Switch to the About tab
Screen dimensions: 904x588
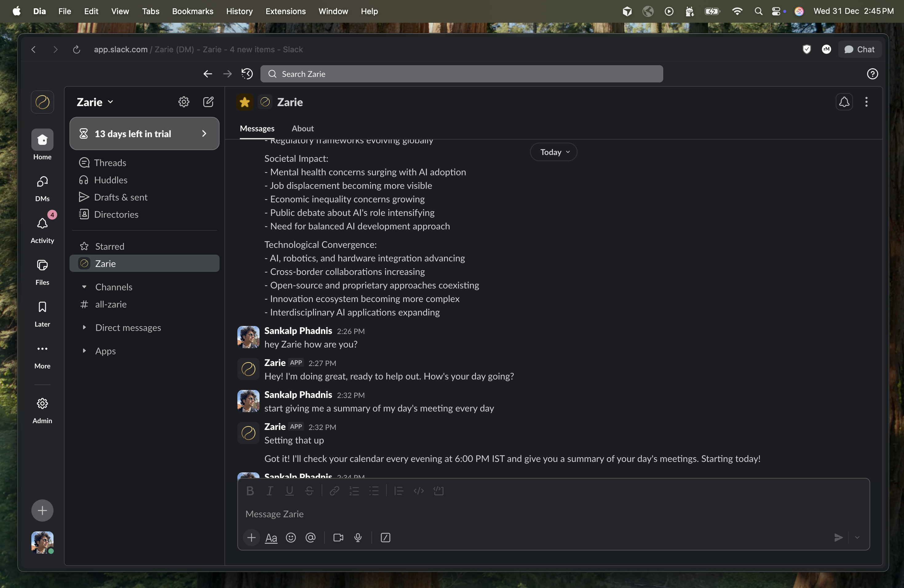pyautogui.click(x=302, y=128)
